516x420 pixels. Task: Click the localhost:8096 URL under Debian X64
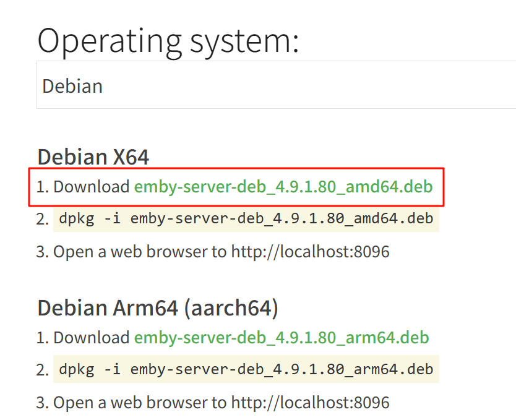point(310,252)
